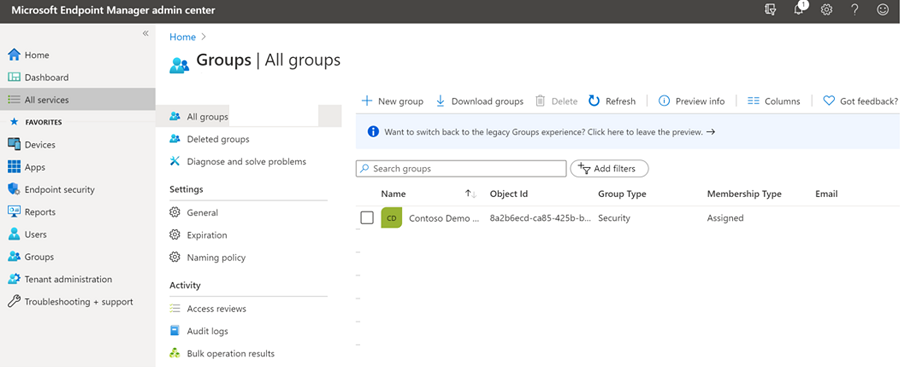
Task: Click the Security group type cell
Action: pos(614,218)
